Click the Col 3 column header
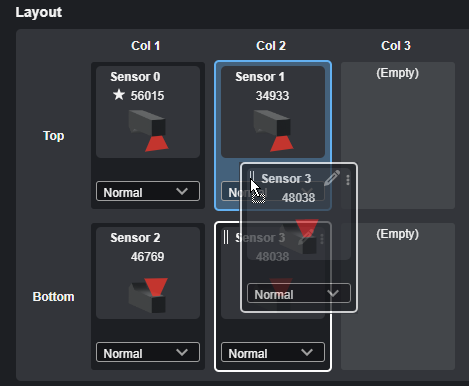469x386 pixels. [x=396, y=46]
